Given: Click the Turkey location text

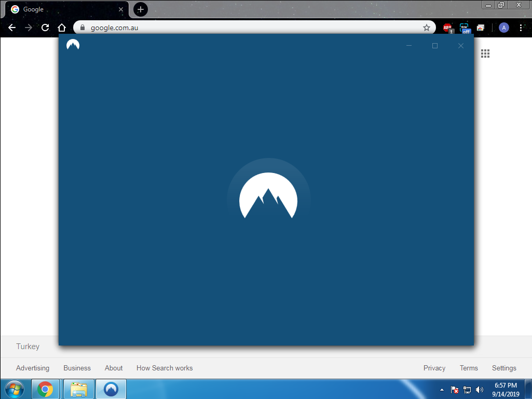Looking at the screenshot, I should click(28, 347).
